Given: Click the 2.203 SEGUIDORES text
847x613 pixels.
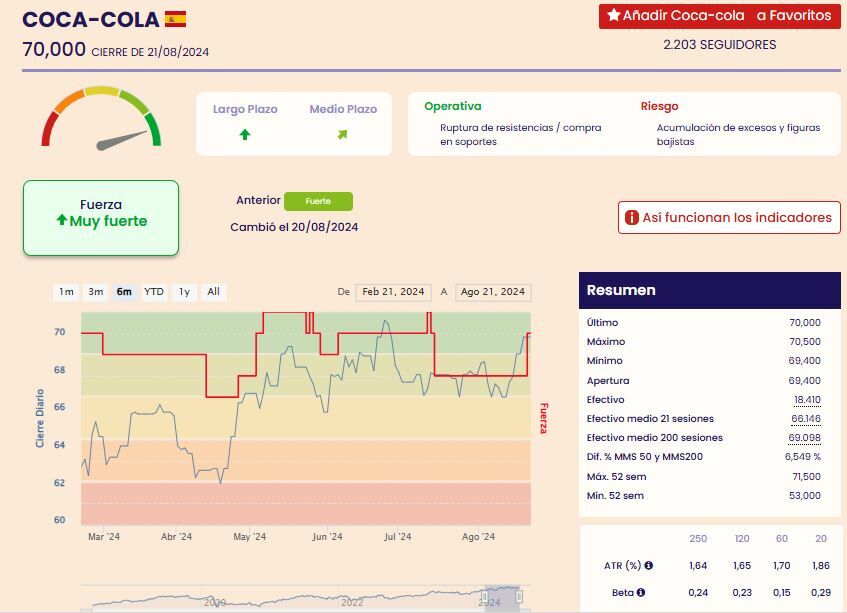Looking at the screenshot, I should (720, 45).
